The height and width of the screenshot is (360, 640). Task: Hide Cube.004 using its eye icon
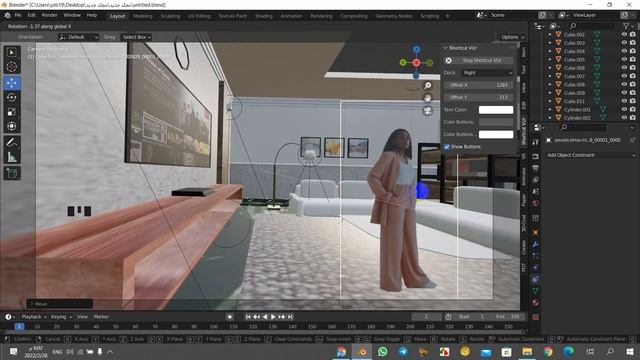click(x=624, y=51)
